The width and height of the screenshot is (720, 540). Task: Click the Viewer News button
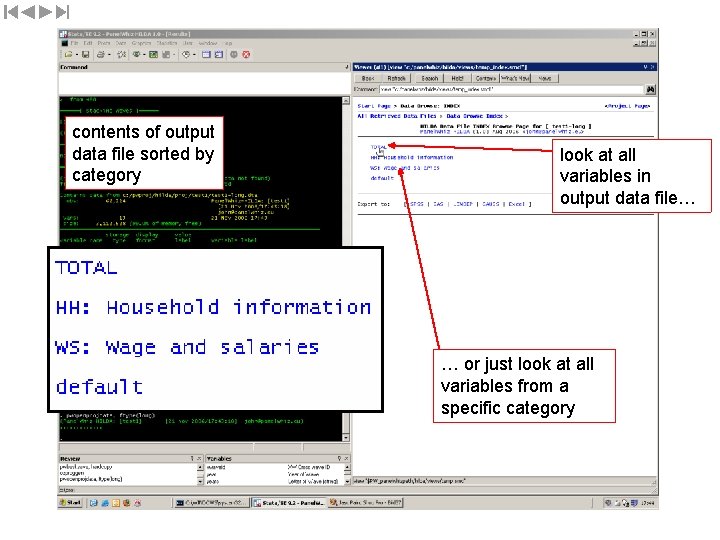[545, 79]
